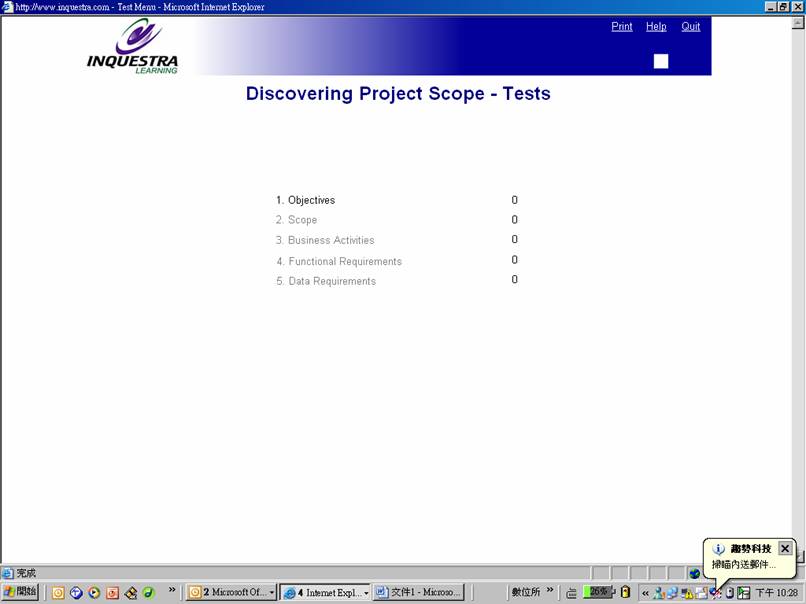Expand hidden quick launch icons chevron
806x604 pixels.
[x=172, y=591]
